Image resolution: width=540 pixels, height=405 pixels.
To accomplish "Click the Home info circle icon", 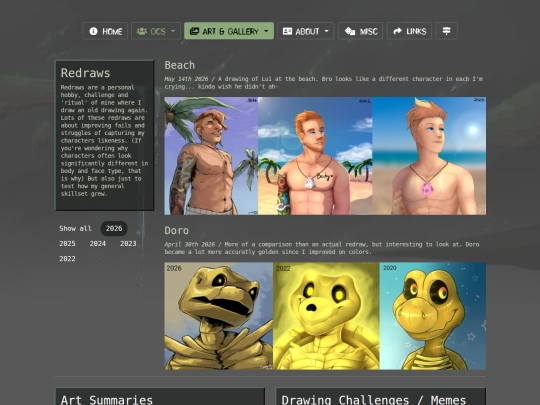I will [x=93, y=31].
